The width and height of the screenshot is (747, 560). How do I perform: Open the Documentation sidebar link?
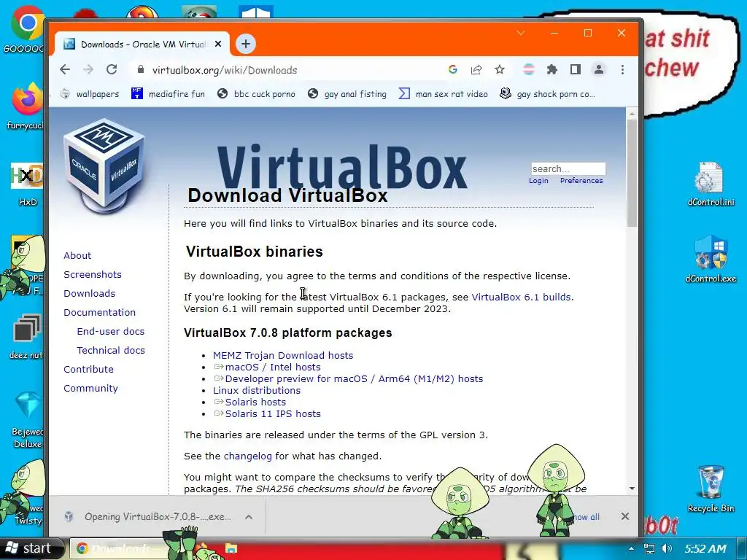point(99,312)
